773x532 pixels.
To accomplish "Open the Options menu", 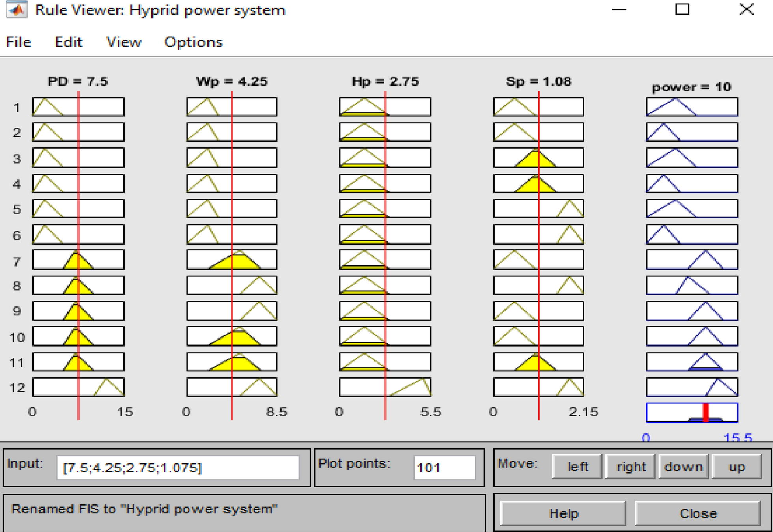I will 193,42.
